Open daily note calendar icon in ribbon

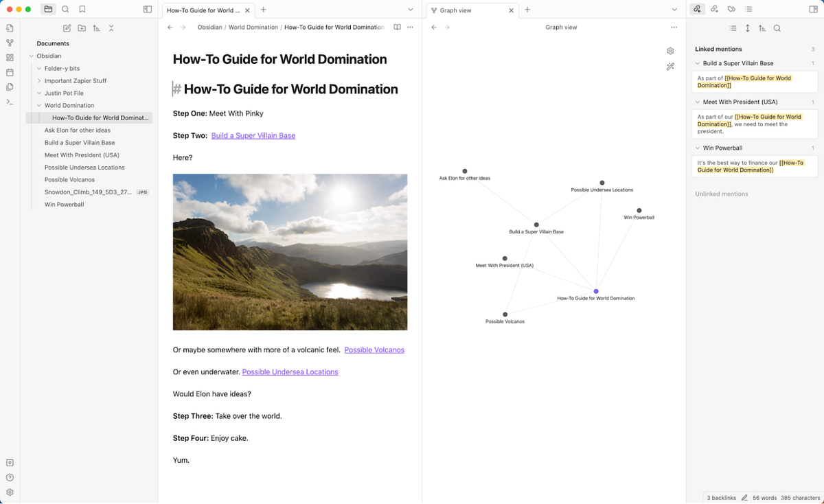10,72
